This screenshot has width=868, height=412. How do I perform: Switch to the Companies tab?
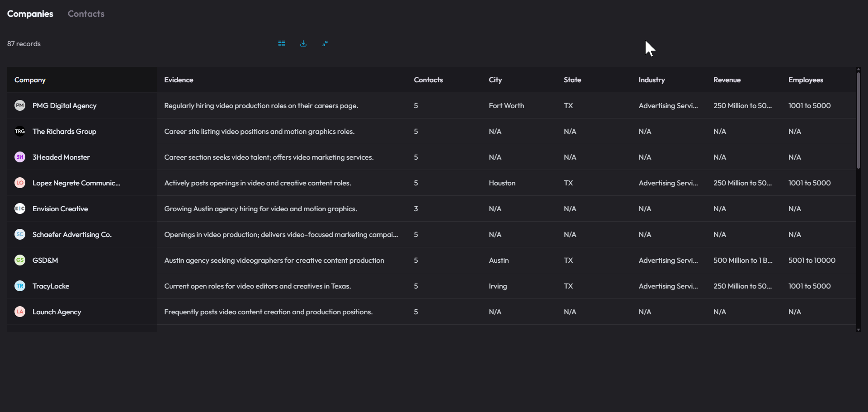[x=30, y=14]
